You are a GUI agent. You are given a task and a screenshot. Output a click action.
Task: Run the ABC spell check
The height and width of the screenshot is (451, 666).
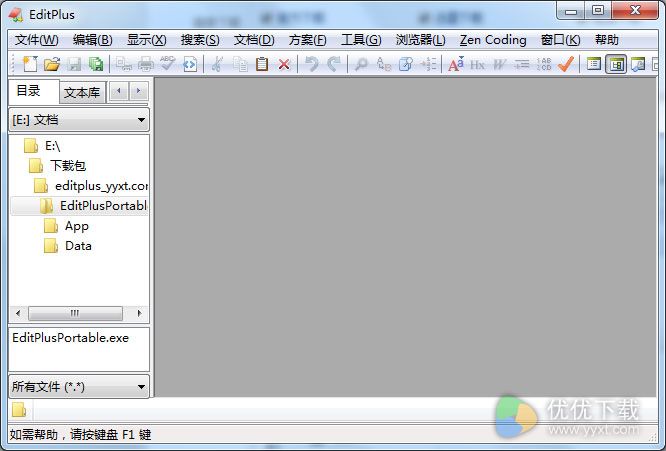[168, 64]
